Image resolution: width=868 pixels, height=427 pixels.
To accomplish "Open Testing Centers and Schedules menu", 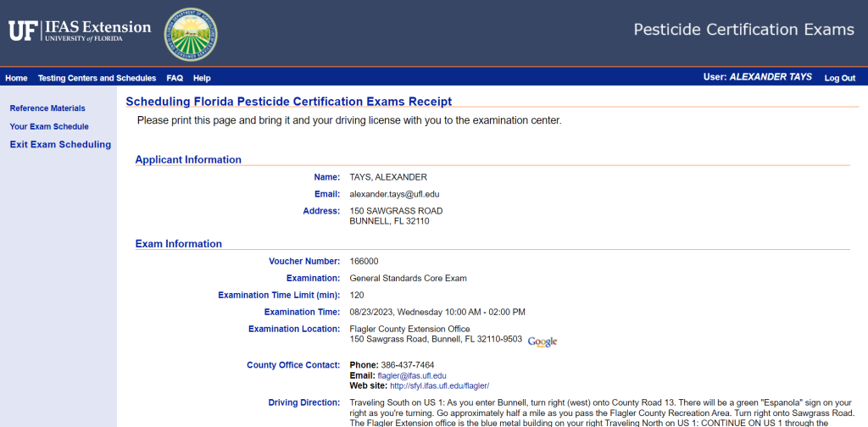I will pos(97,78).
